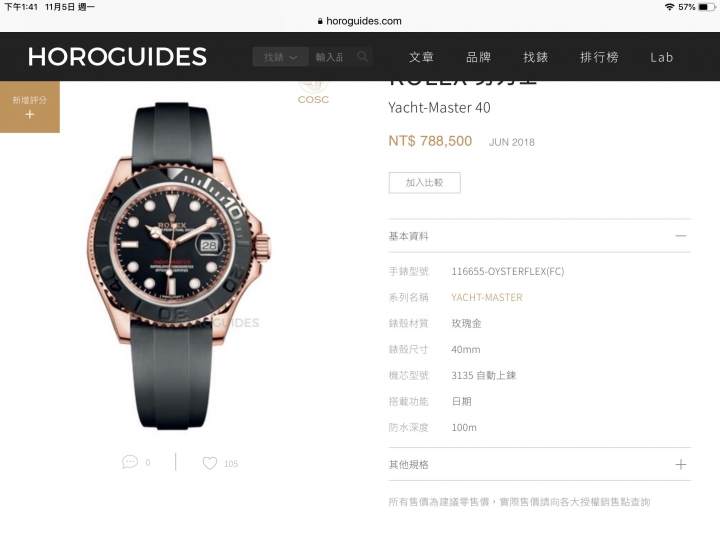Click the HOROGUIDES logo
Screen dimensions: 720x540
pyautogui.click(x=117, y=57)
